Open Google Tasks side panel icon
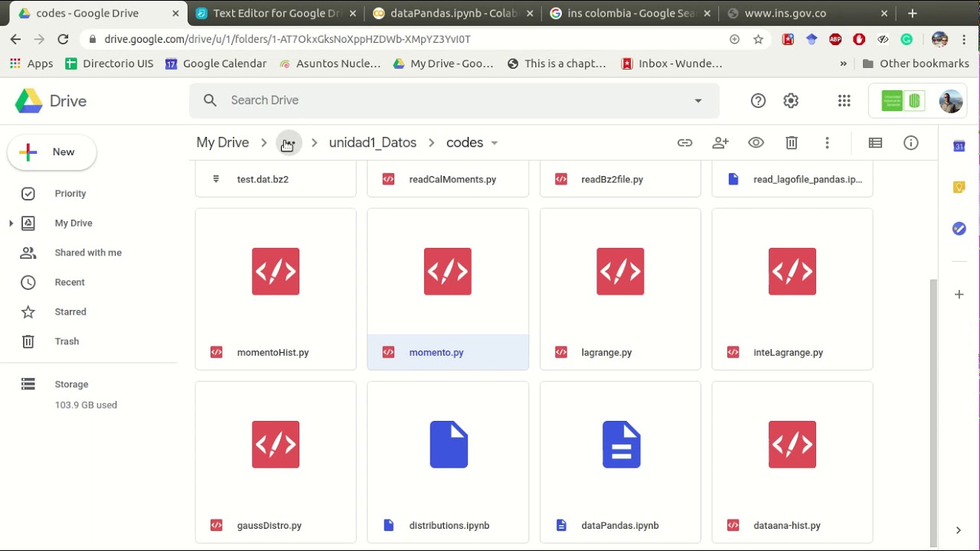 pos(959,228)
